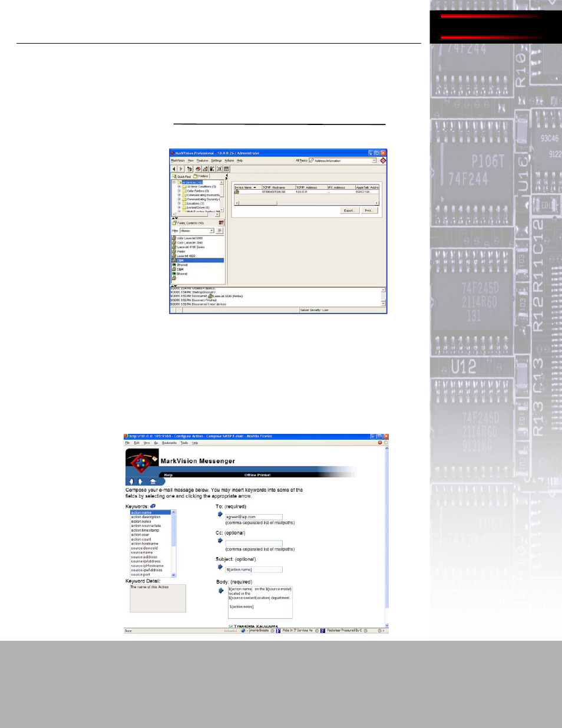Open the Tools menu in Firefox window
This screenshot has height=728, width=562.
[184, 443]
